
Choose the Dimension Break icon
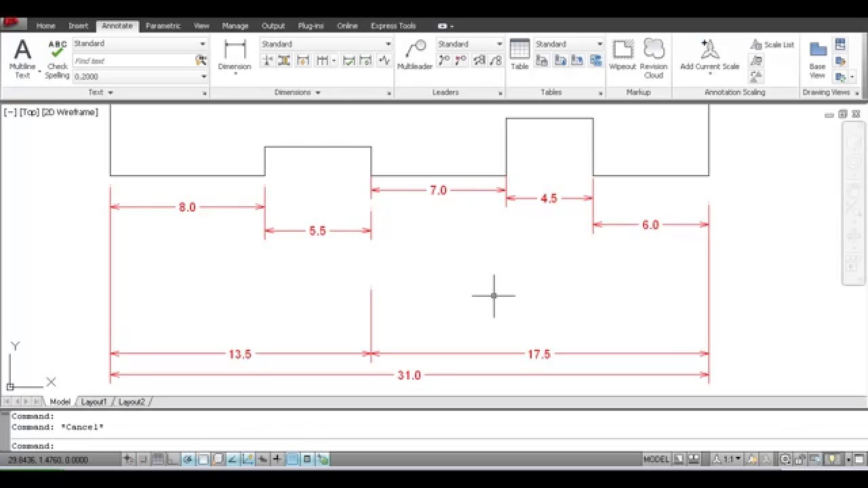[x=267, y=60]
